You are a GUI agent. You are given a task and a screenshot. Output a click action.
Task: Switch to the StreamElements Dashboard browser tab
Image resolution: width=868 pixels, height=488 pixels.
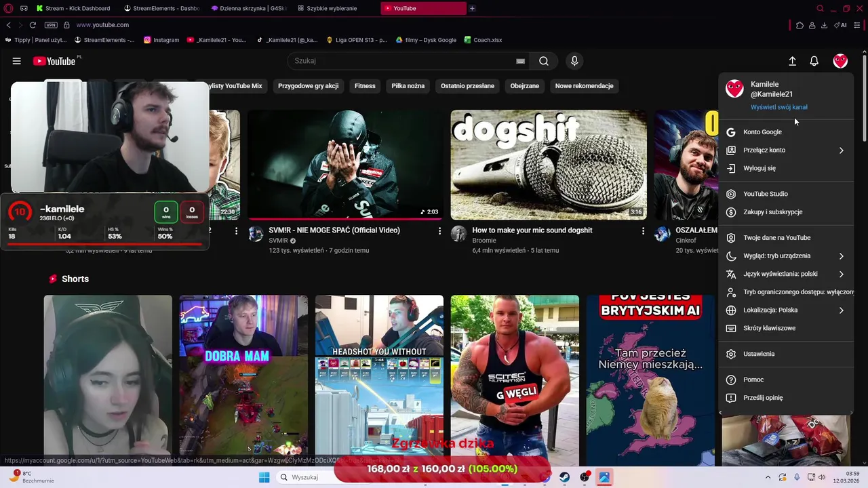[x=161, y=8]
